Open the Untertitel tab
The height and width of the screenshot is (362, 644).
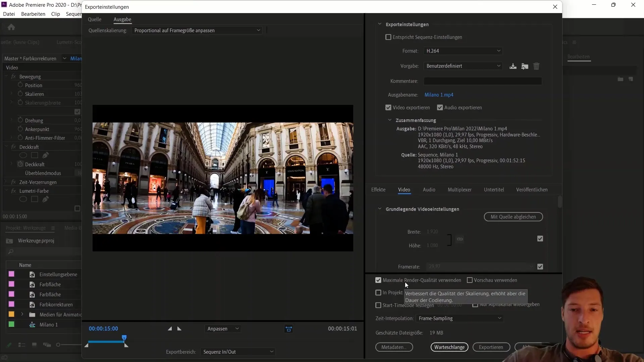[x=494, y=190]
